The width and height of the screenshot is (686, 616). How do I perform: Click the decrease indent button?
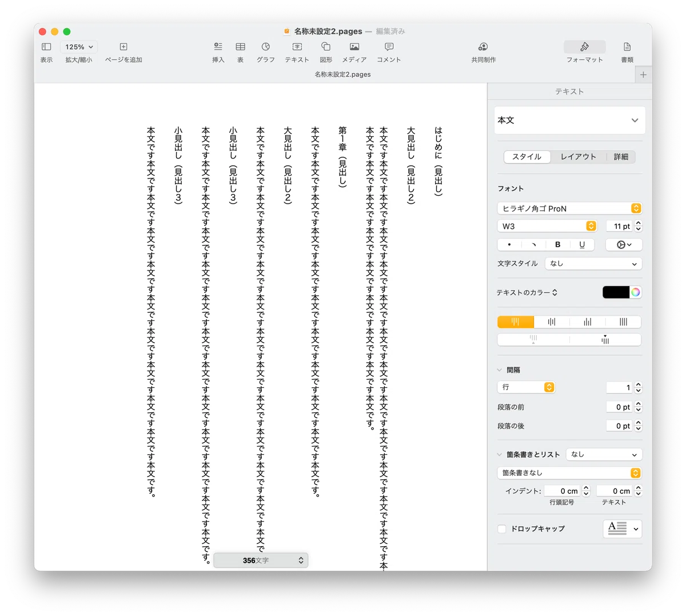(533, 340)
